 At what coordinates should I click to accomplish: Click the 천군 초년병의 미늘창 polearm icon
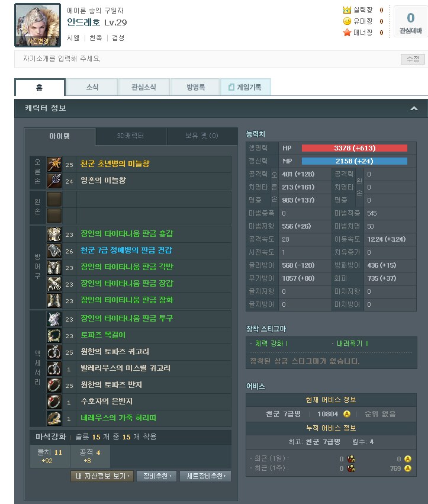coord(54,164)
